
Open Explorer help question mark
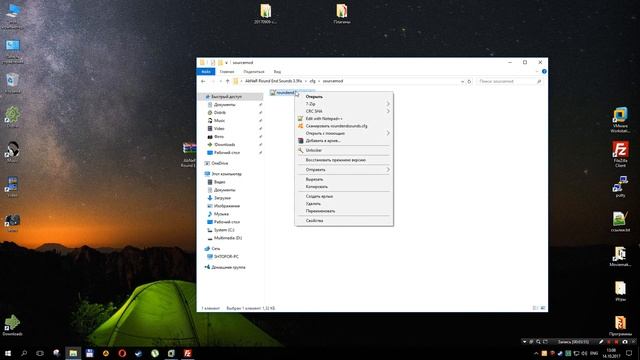(x=544, y=71)
